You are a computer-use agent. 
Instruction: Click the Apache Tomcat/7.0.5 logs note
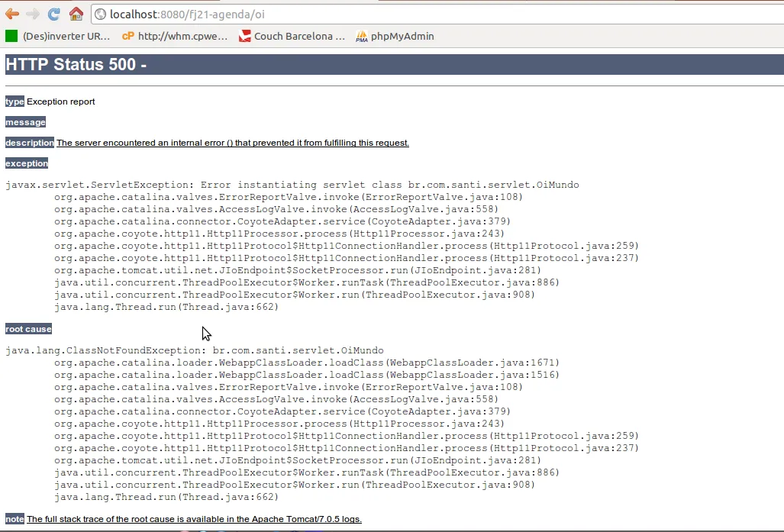(x=194, y=519)
